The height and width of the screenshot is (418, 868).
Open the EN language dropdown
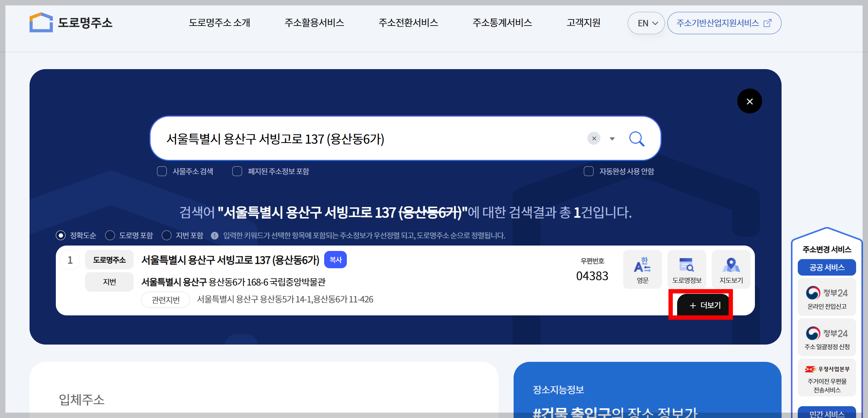pyautogui.click(x=646, y=23)
